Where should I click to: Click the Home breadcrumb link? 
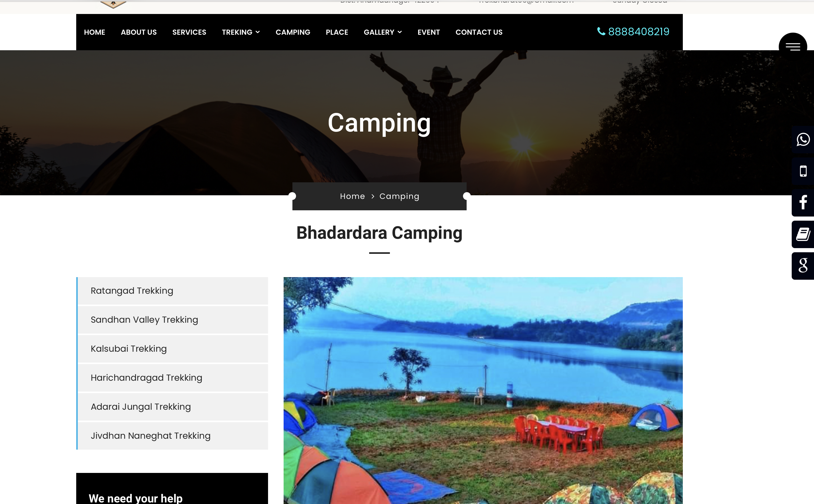click(x=352, y=196)
